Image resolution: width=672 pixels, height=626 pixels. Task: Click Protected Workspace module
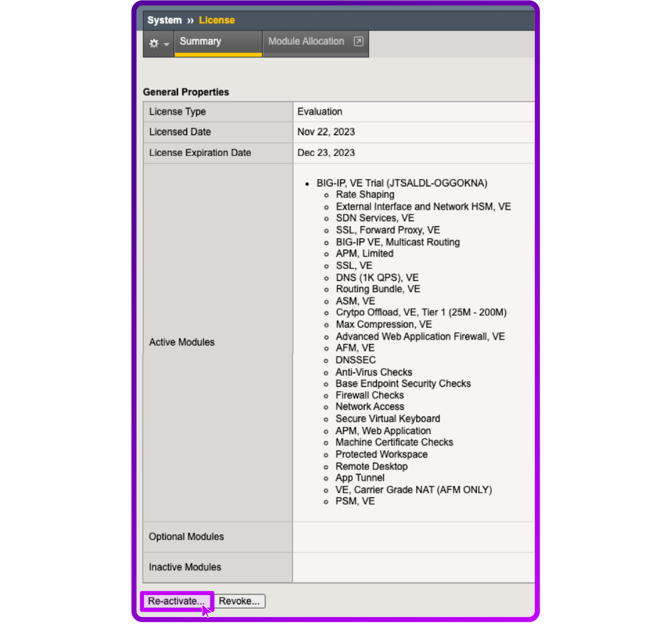point(381,454)
